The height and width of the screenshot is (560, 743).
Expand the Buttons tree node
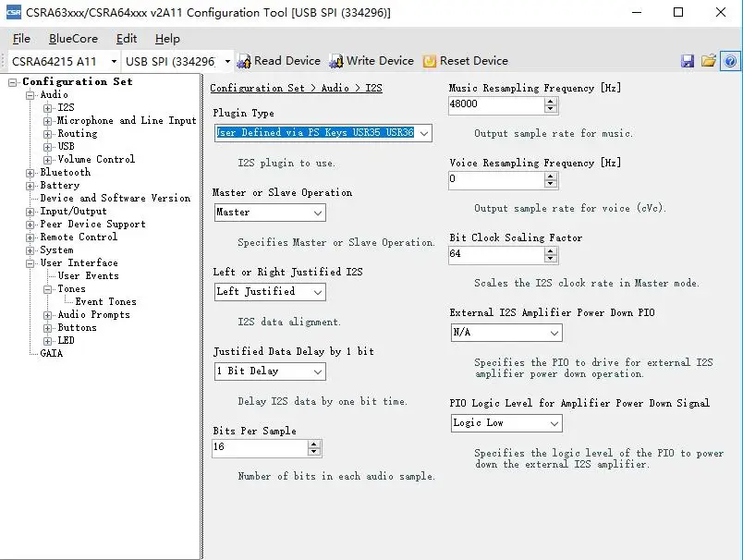47,328
